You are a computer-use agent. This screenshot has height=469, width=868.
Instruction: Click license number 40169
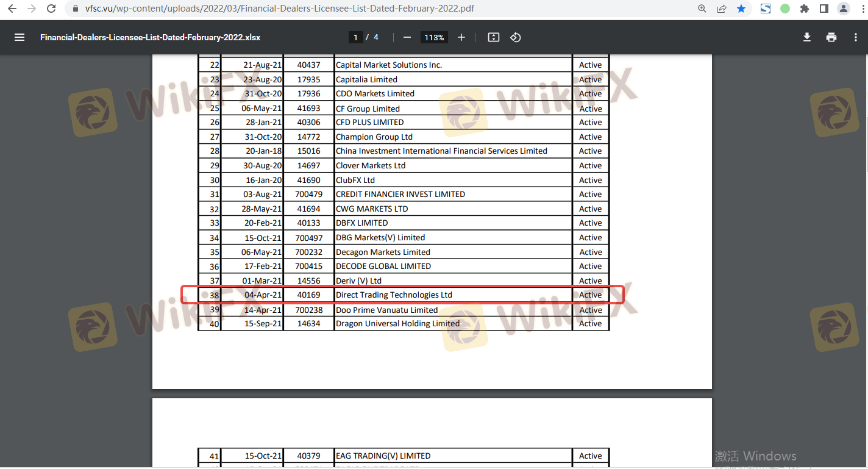tap(308, 295)
